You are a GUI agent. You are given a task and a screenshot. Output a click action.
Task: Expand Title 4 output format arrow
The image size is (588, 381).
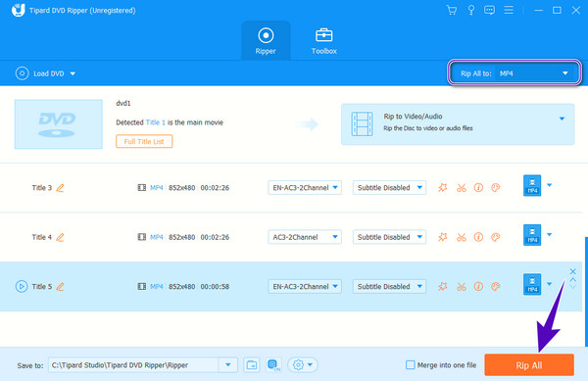point(550,234)
